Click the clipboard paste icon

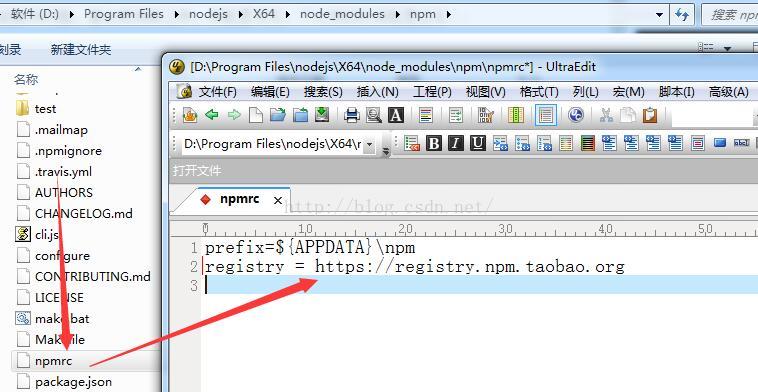[650, 115]
